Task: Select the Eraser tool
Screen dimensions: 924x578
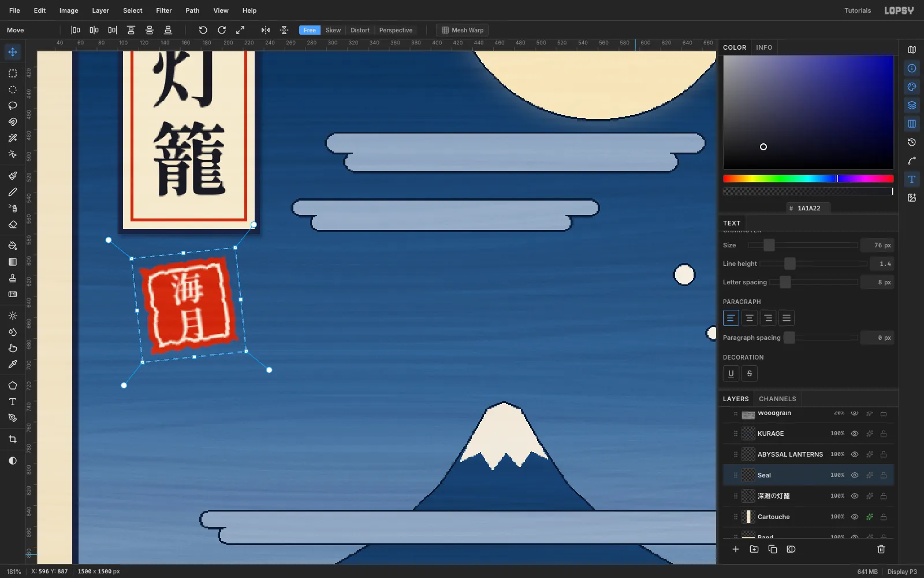Action: point(13,224)
